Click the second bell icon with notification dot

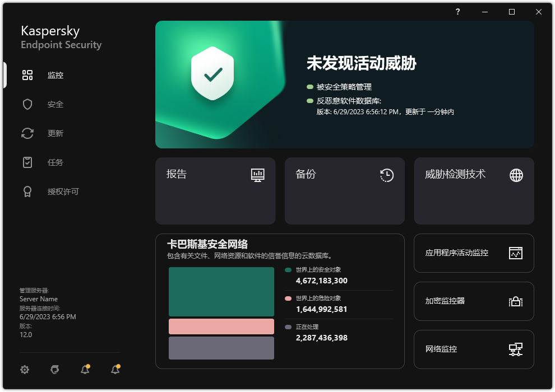click(115, 370)
